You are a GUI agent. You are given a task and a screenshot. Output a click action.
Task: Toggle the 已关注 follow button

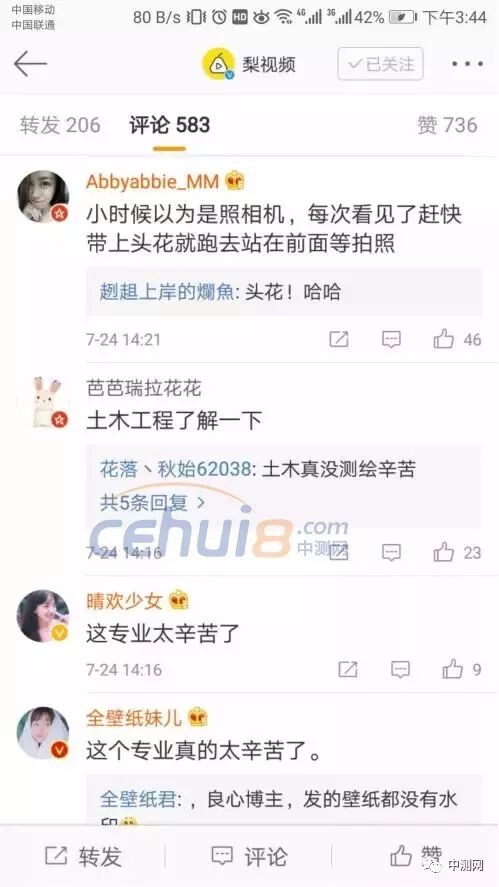(x=380, y=64)
